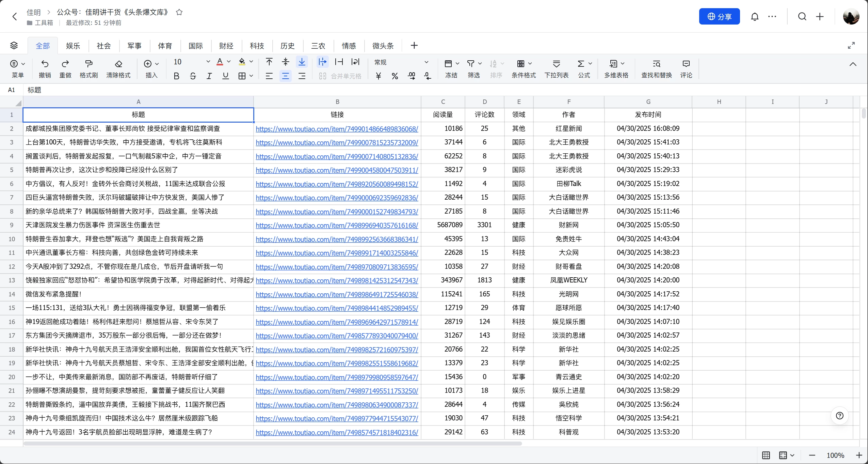This screenshot has height=464, width=868.
Task: Open the help question mark button
Action: [x=839, y=415]
